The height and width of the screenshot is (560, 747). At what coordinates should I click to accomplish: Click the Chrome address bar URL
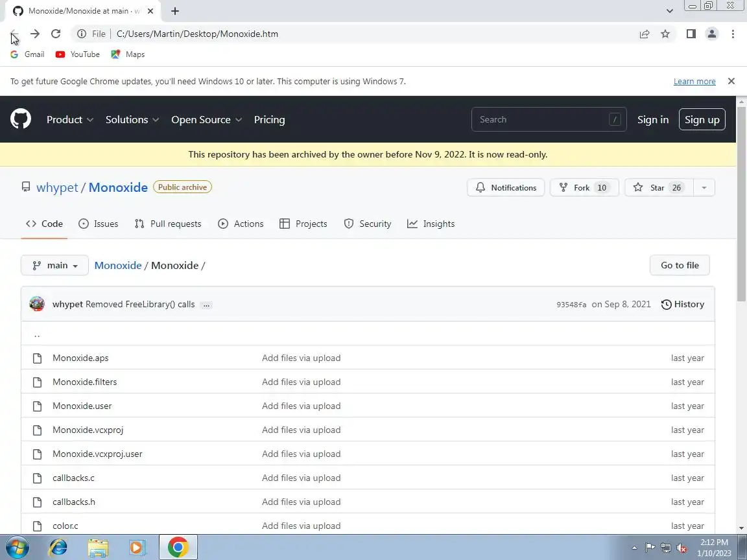pos(197,34)
